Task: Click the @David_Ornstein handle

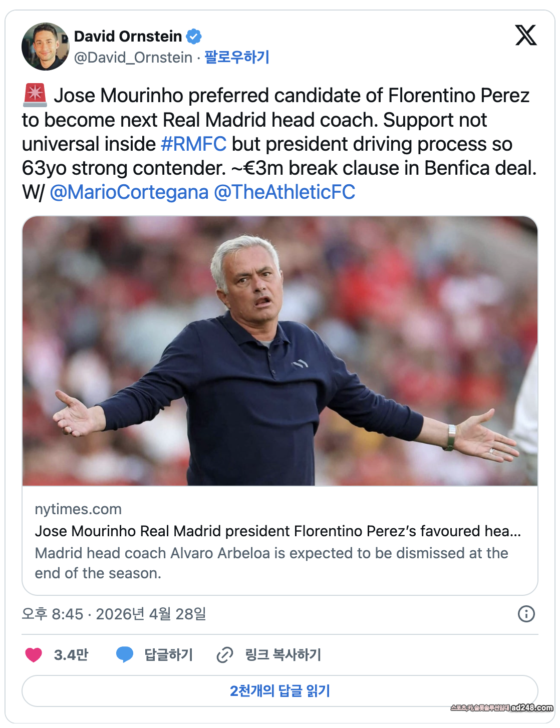Action: [133, 58]
